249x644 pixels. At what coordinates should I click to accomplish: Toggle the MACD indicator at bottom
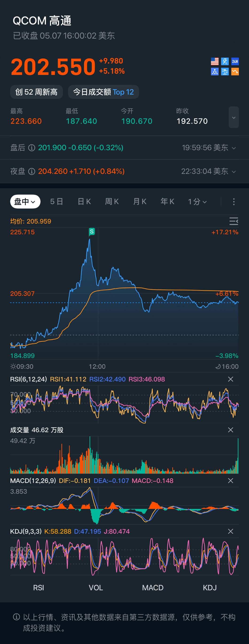point(153,588)
